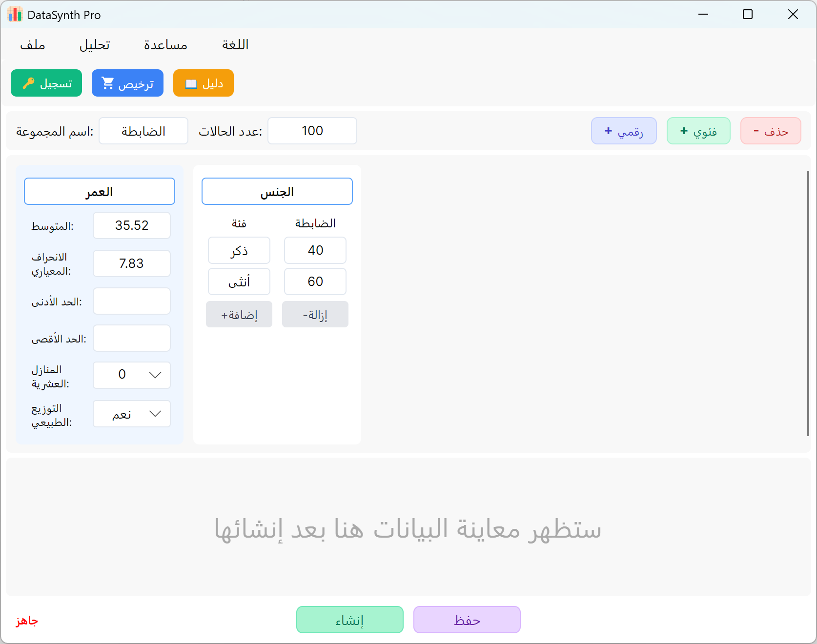Click the value field showing 40
Image resolution: width=817 pixels, height=644 pixels.
click(x=315, y=250)
